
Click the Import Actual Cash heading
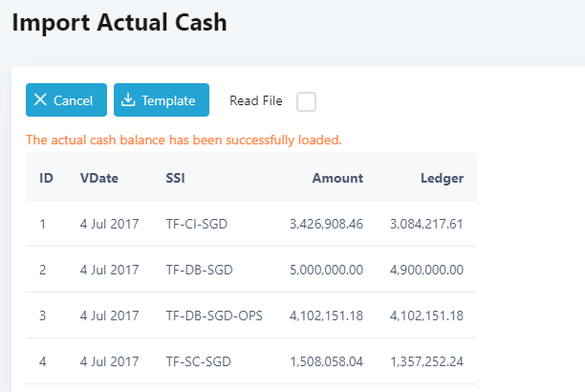(x=119, y=22)
